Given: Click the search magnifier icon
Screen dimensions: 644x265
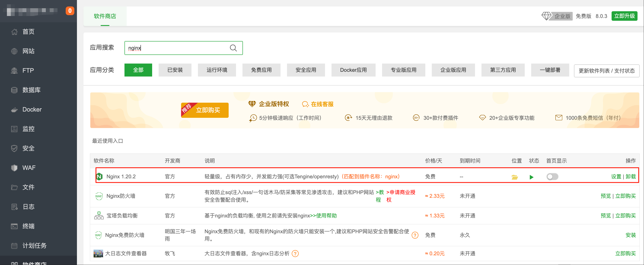Looking at the screenshot, I should (233, 48).
